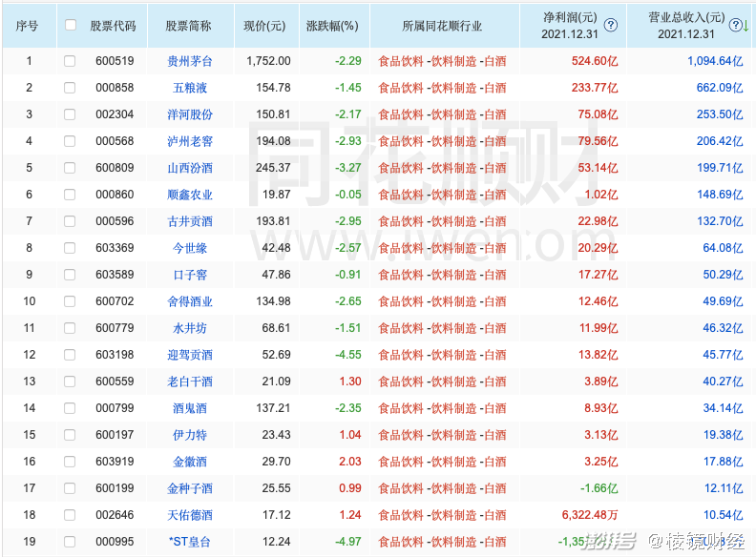Open 老白干酒 stock link
Screen dimensions: 756x557
pyautogui.click(x=190, y=382)
